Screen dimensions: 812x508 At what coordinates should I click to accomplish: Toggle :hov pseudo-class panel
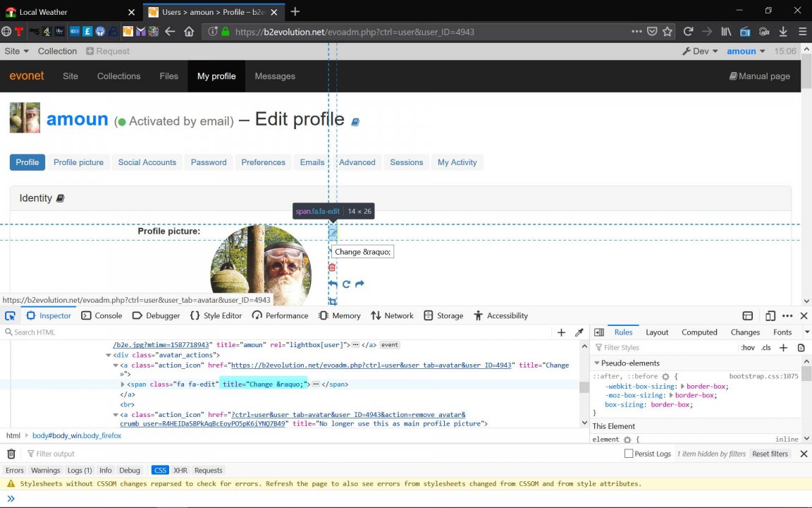tap(748, 348)
